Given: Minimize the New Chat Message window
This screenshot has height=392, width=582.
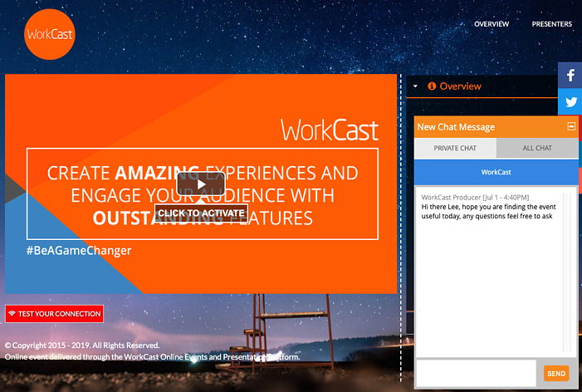Looking at the screenshot, I should [571, 126].
